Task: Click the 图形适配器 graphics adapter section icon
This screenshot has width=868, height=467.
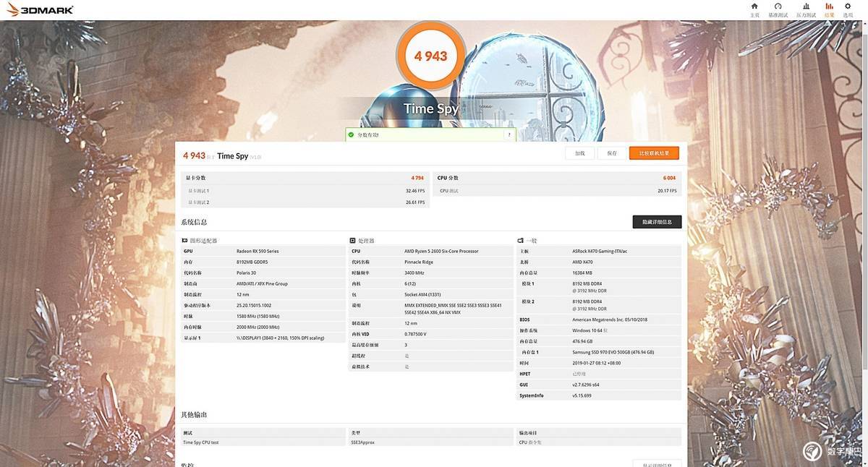Action: (x=184, y=240)
